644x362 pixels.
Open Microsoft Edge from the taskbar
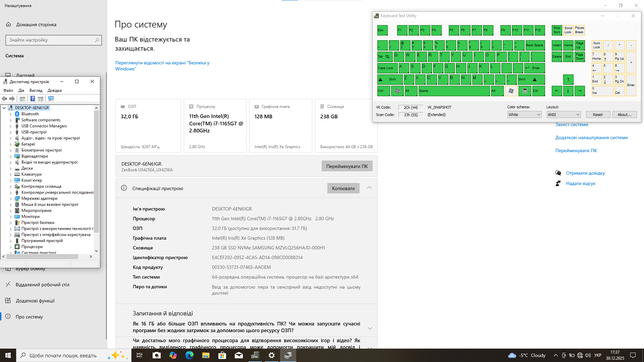[x=190, y=355]
